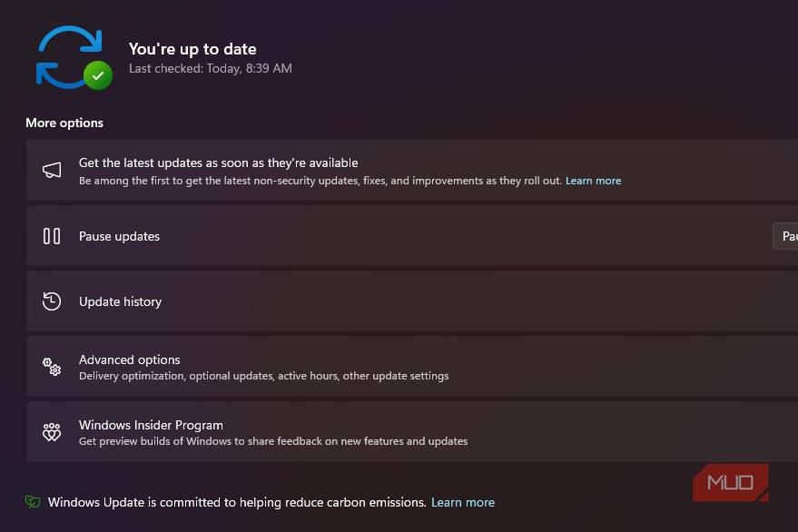Click the pause icon beside Pause updates

[52, 236]
